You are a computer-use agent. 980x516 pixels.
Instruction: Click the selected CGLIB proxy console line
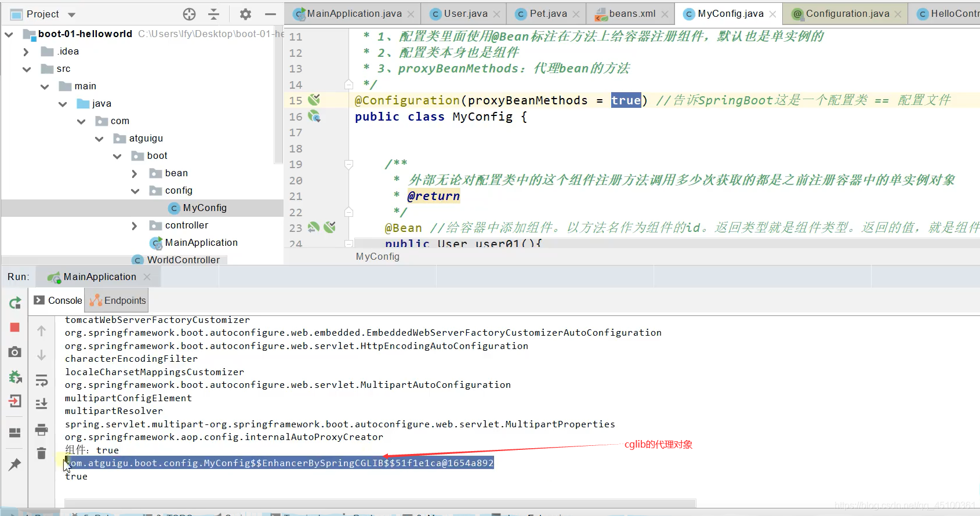(279, 463)
